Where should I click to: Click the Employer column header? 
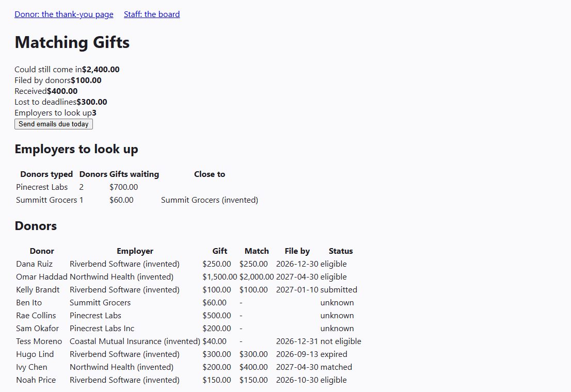135,251
